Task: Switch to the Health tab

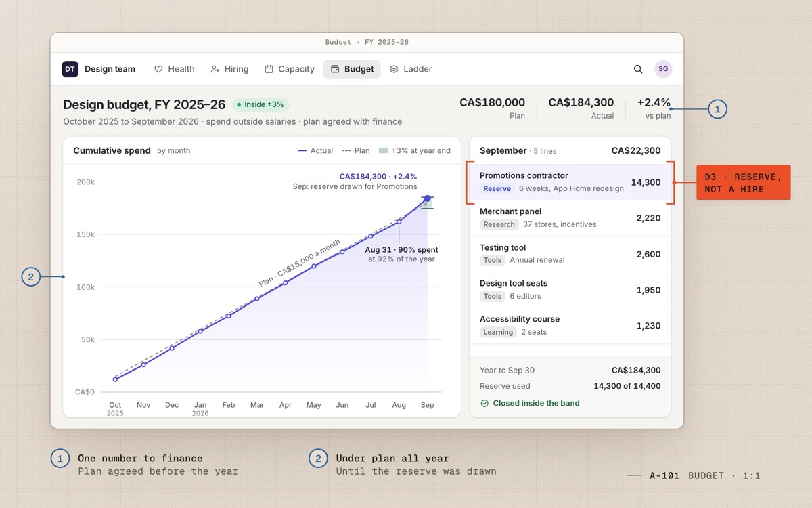Action: tap(174, 69)
